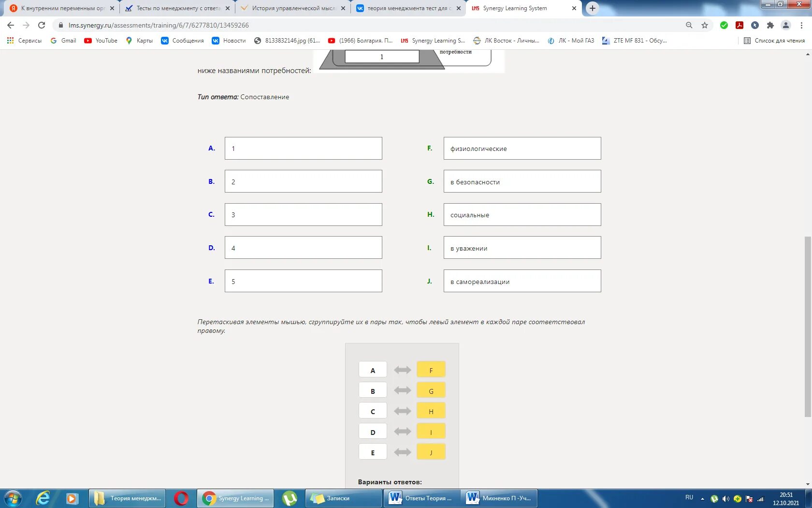Select left item D box with 4

pyautogui.click(x=303, y=248)
